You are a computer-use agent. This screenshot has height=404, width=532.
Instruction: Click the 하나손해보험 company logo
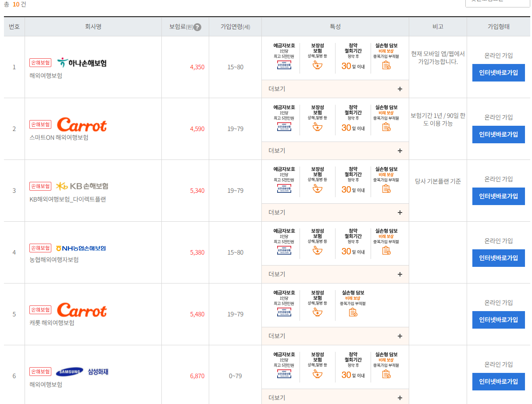click(82, 63)
